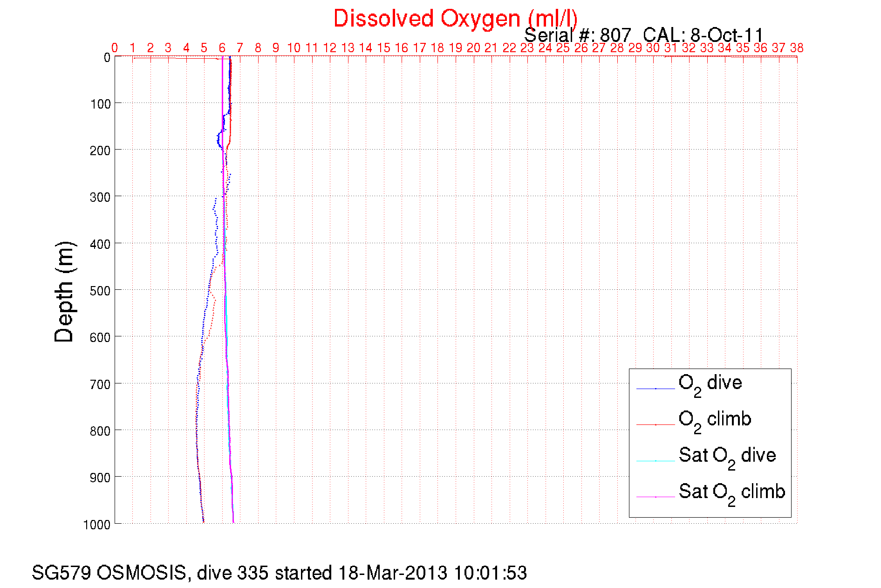Click oxygen axis tick label '5'
Image resolution: width=881 pixels, height=588 pixels.
pyautogui.click(x=204, y=48)
